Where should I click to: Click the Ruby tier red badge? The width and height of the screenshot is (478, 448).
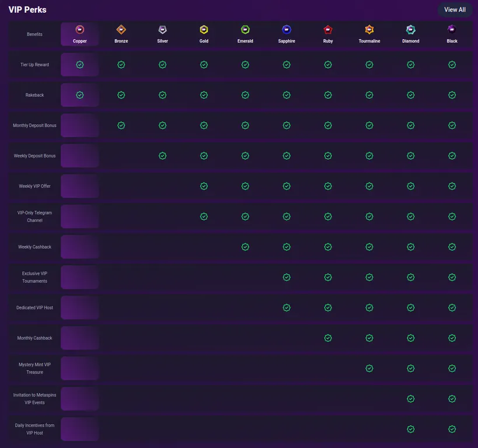[328, 30]
